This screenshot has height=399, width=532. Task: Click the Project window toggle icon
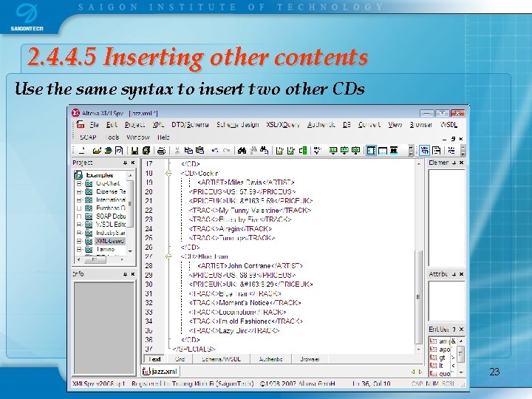tap(371, 150)
